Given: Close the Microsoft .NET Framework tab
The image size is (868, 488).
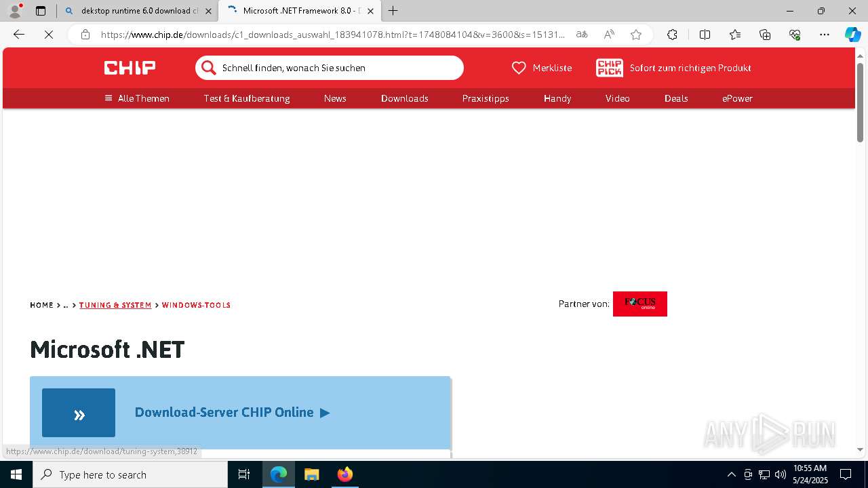Looking at the screenshot, I should coord(370,11).
